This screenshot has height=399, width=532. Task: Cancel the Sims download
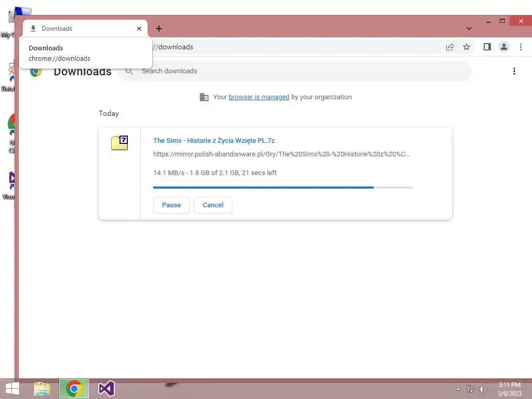[213, 205]
